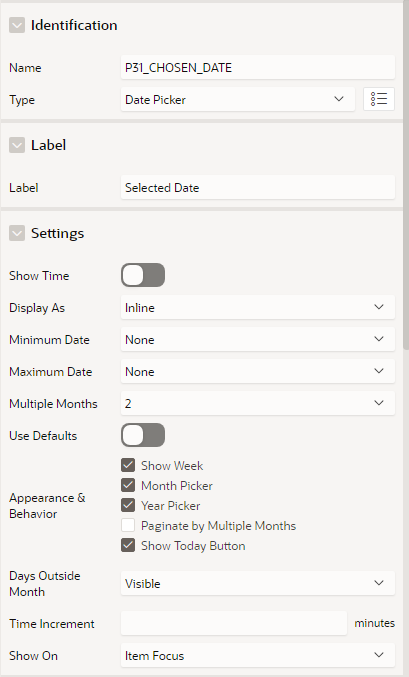Screen dimensions: 409x677
Task: Enable Paginate by Multiple Months
Action: pos(128,525)
